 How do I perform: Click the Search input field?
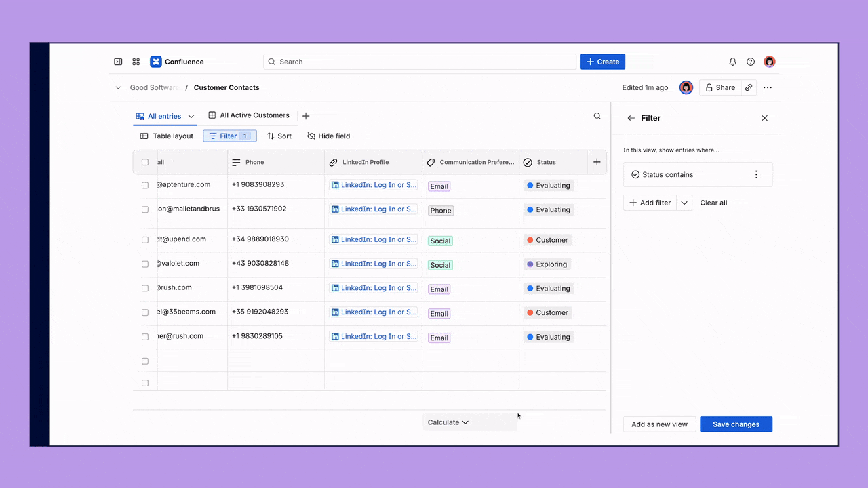[420, 62]
